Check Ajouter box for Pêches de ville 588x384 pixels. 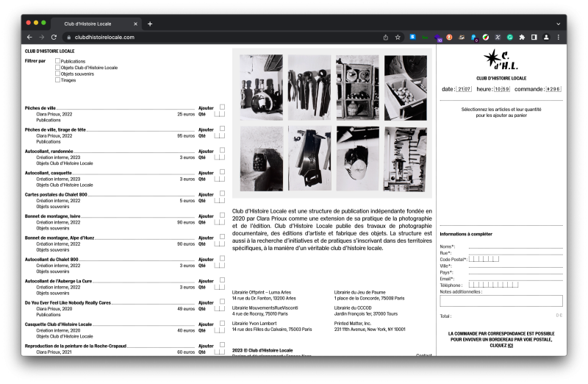tap(222, 107)
